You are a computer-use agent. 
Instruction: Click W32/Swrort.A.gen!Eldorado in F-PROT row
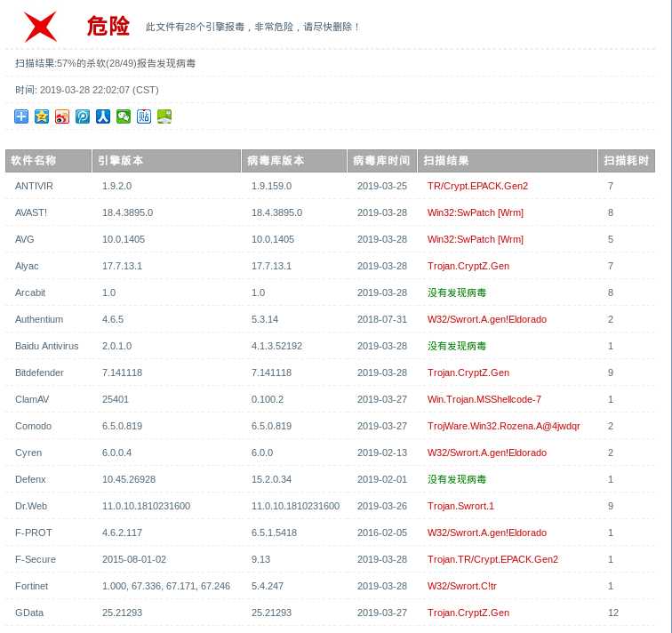coord(487,533)
